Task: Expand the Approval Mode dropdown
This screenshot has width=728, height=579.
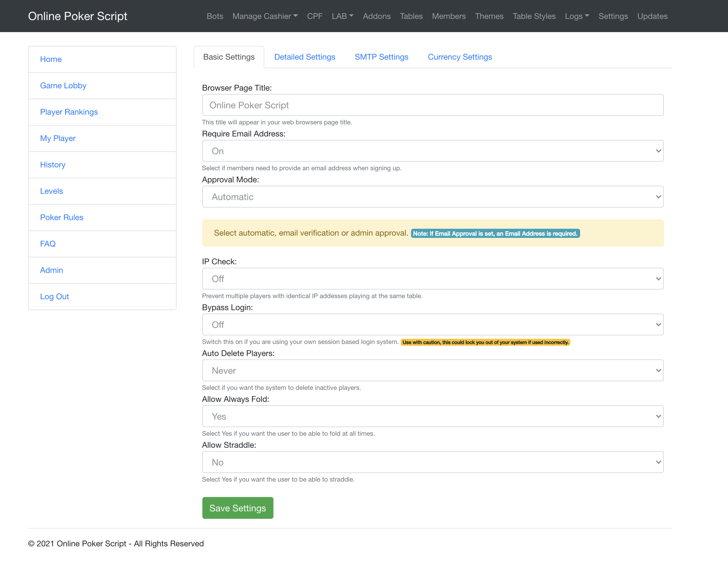Action: pyautogui.click(x=433, y=197)
